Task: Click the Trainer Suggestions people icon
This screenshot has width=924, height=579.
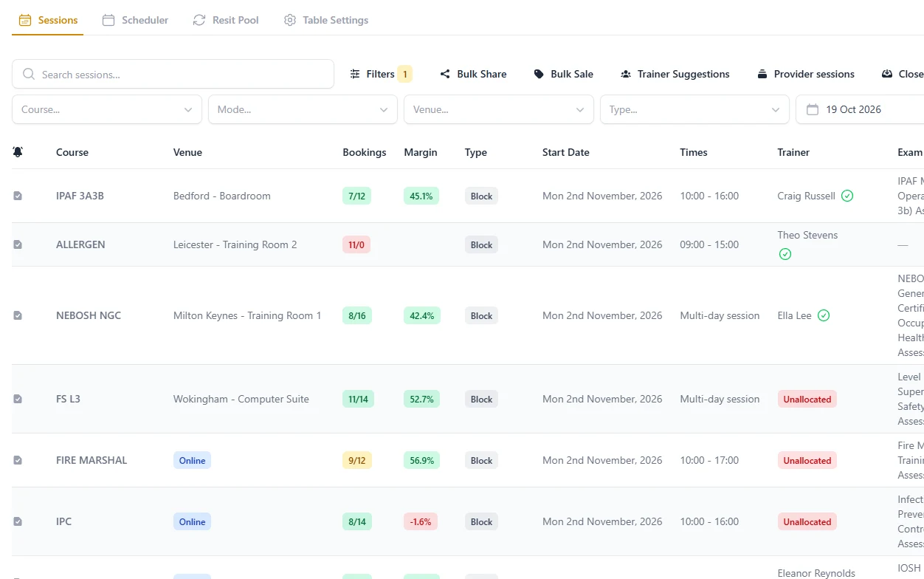Action: point(626,74)
